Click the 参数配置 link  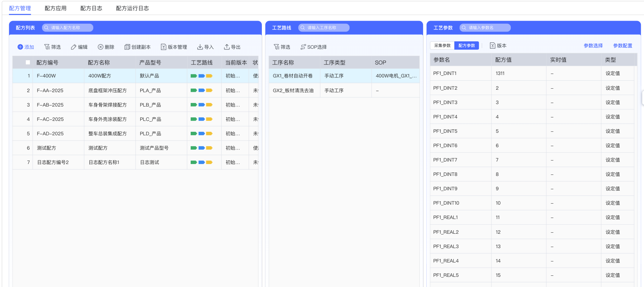(622, 46)
